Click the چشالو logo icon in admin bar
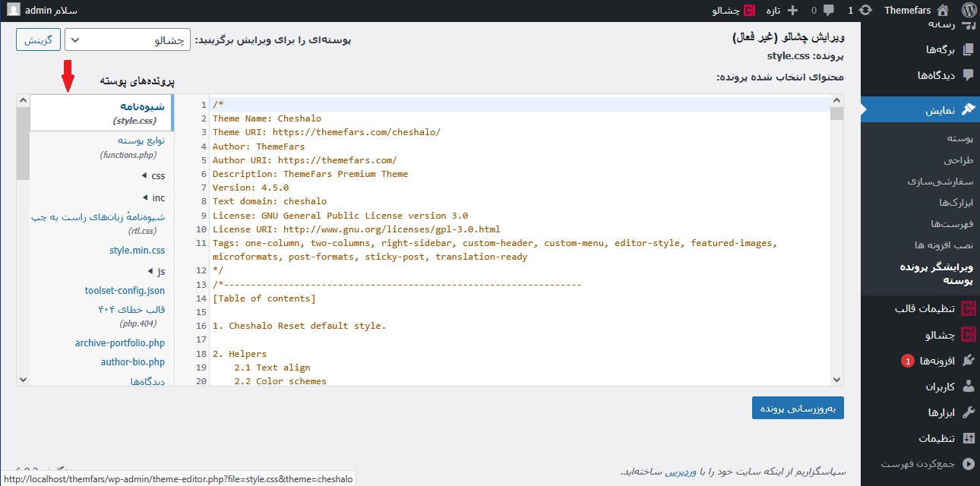 pyautogui.click(x=750, y=11)
